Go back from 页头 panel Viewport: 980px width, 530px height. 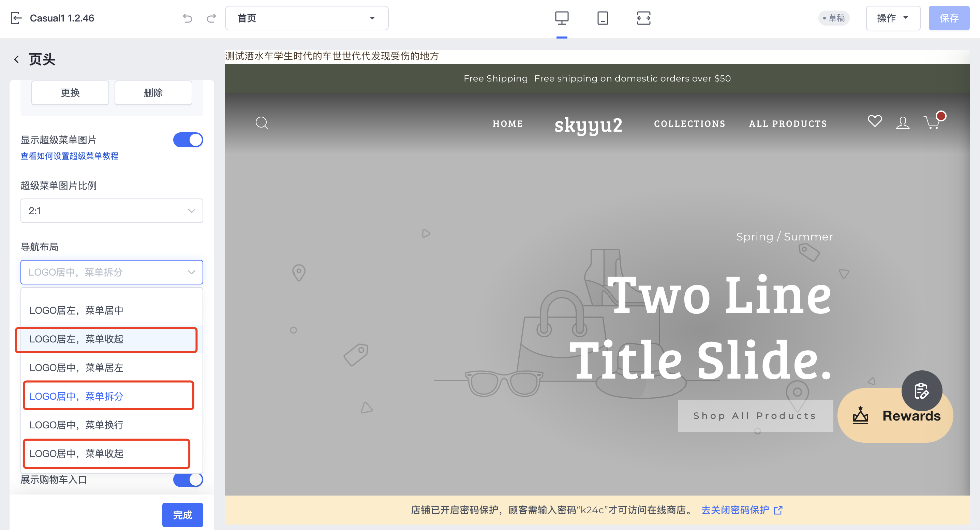coord(16,59)
